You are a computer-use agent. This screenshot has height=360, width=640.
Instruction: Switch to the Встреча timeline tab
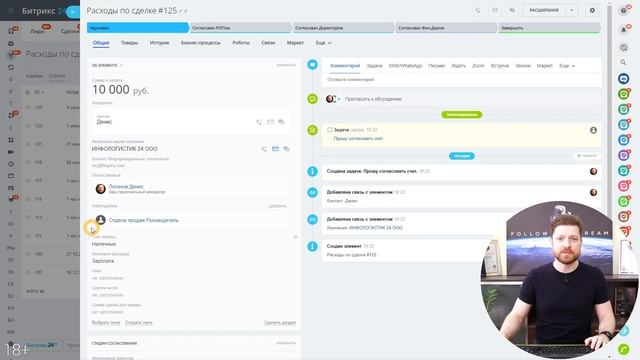500,66
